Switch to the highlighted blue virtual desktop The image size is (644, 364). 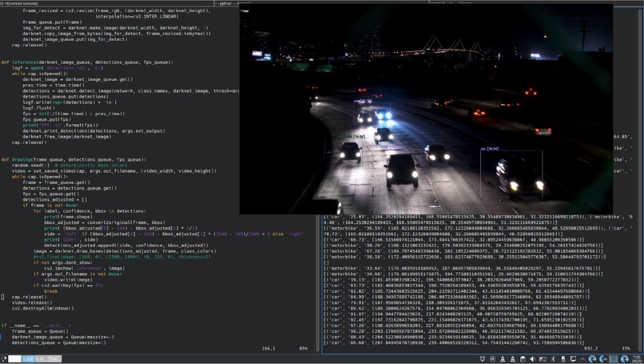point(28,358)
